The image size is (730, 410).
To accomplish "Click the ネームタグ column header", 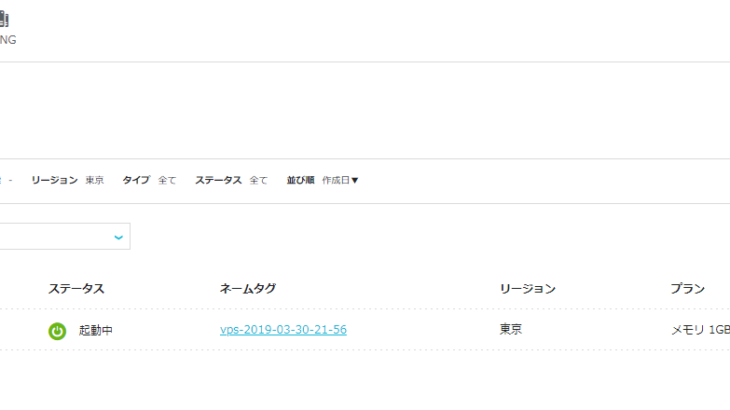I will pyautogui.click(x=248, y=289).
